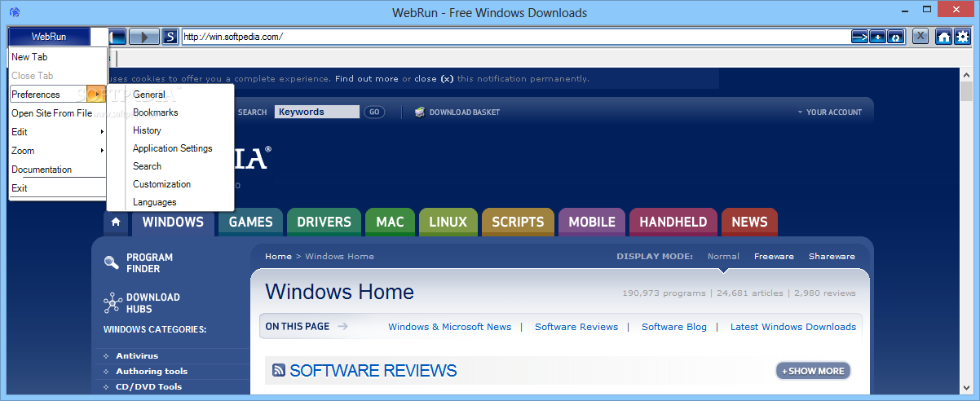Screen dimensions: 980x401
Task: Open the CD/DVD Tools category
Action: [149, 387]
